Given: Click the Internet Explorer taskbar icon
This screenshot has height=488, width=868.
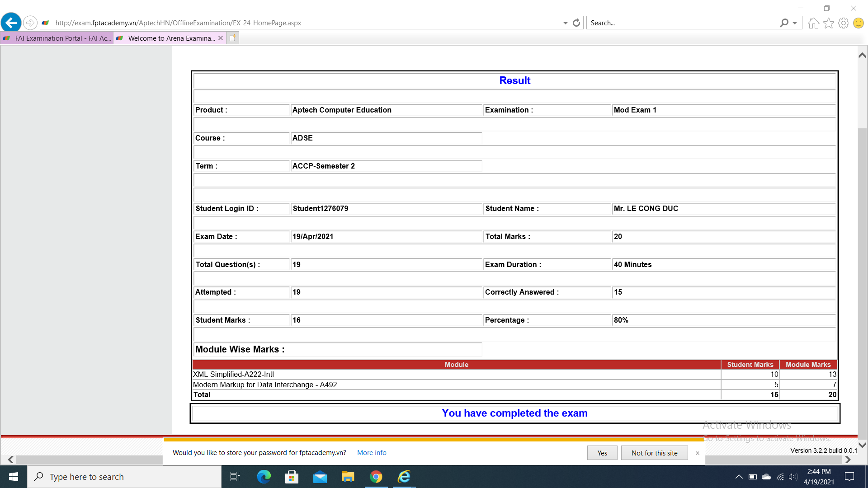Looking at the screenshot, I should click(404, 477).
